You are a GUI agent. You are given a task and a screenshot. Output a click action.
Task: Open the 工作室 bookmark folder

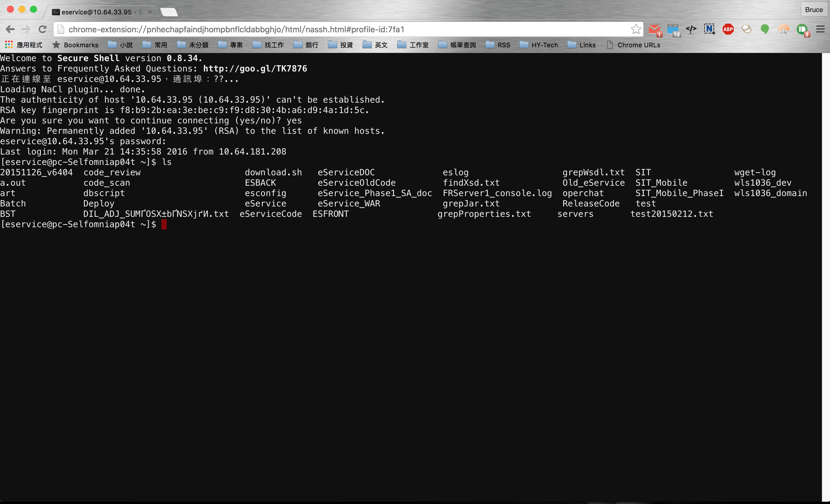coord(413,45)
